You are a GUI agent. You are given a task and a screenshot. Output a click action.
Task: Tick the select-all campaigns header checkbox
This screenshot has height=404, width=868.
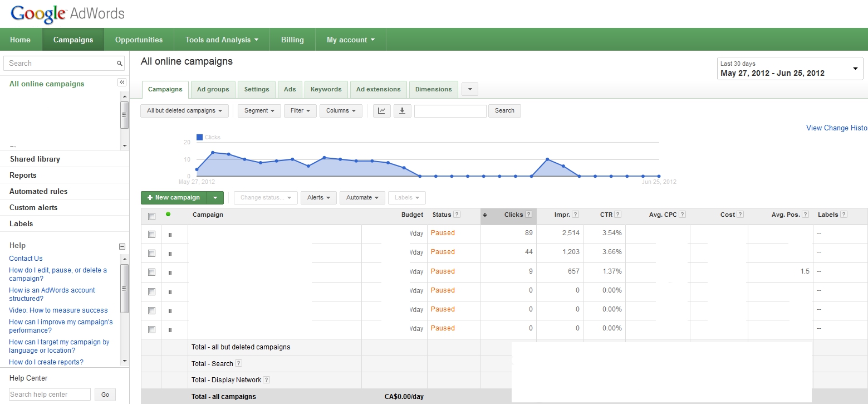coord(151,216)
